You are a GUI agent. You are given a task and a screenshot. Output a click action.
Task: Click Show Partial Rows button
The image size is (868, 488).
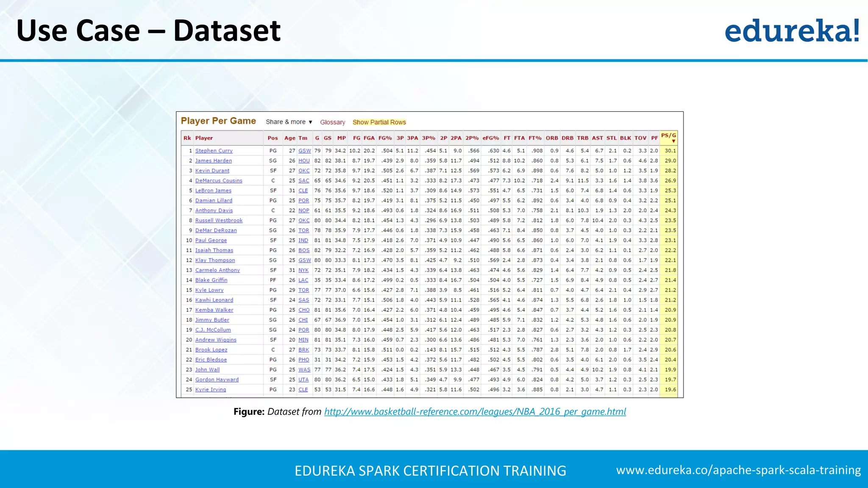pyautogui.click(x=379, y=122)
